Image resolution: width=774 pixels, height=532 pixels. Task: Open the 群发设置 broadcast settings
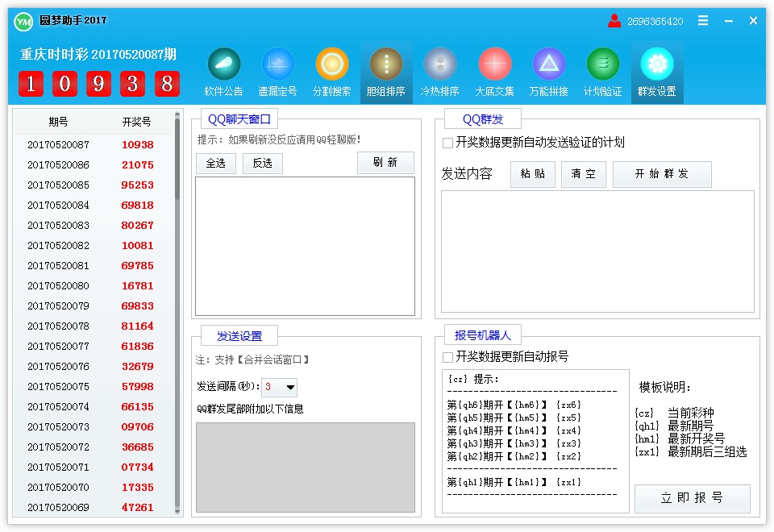pyautogui.click(x=655, y=71)
